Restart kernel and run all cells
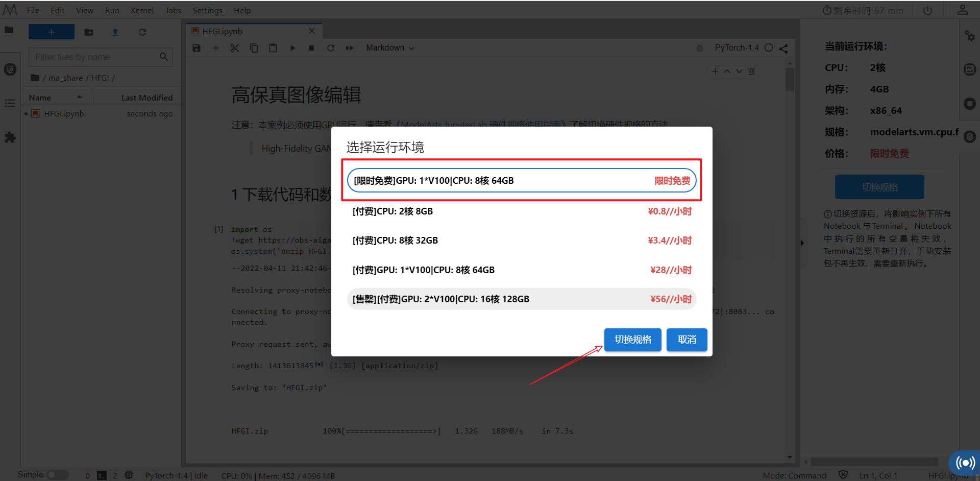 [x=350, y=48]
